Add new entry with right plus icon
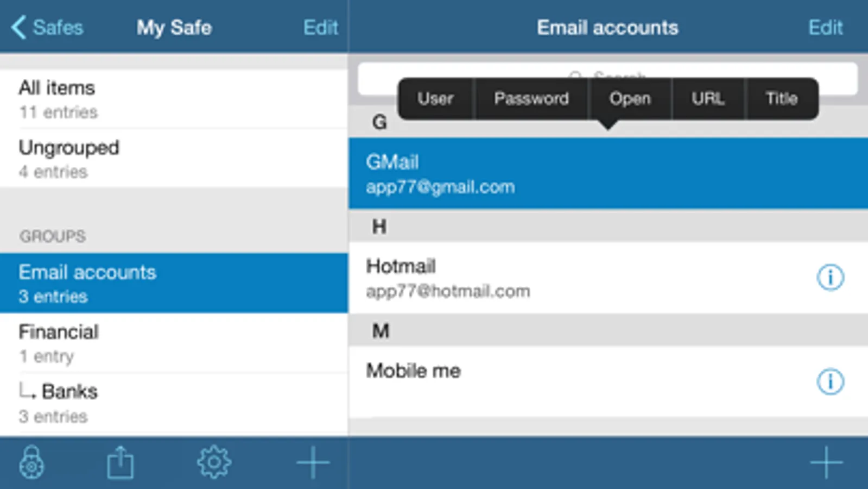The height and width of the screenshot is (489, 868). click(x=826, y=463)
